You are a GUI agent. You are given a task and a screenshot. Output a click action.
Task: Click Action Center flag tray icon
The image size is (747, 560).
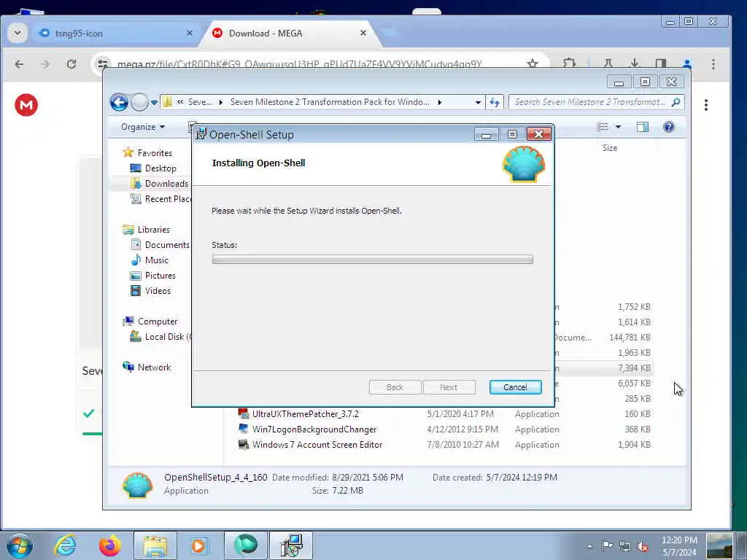[x=607, y=546]
